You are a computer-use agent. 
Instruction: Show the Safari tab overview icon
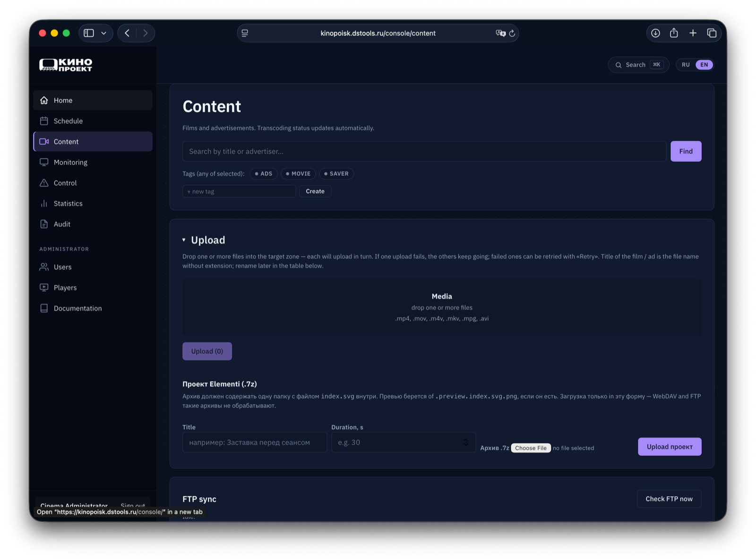tap(712, 33)
